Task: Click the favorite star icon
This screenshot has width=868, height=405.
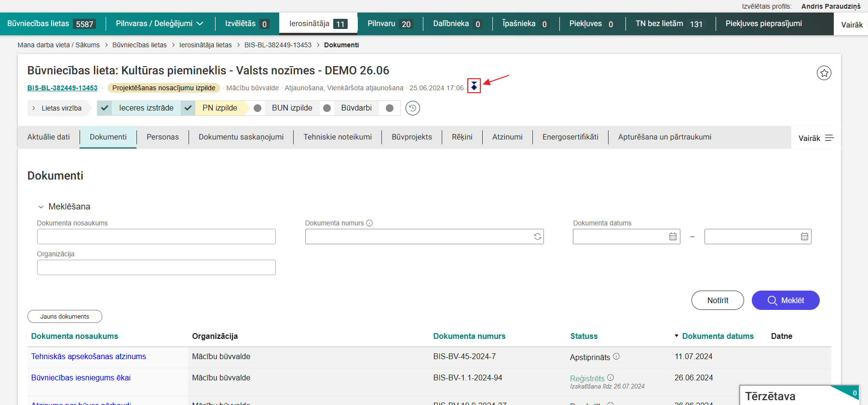Action: 824,73
